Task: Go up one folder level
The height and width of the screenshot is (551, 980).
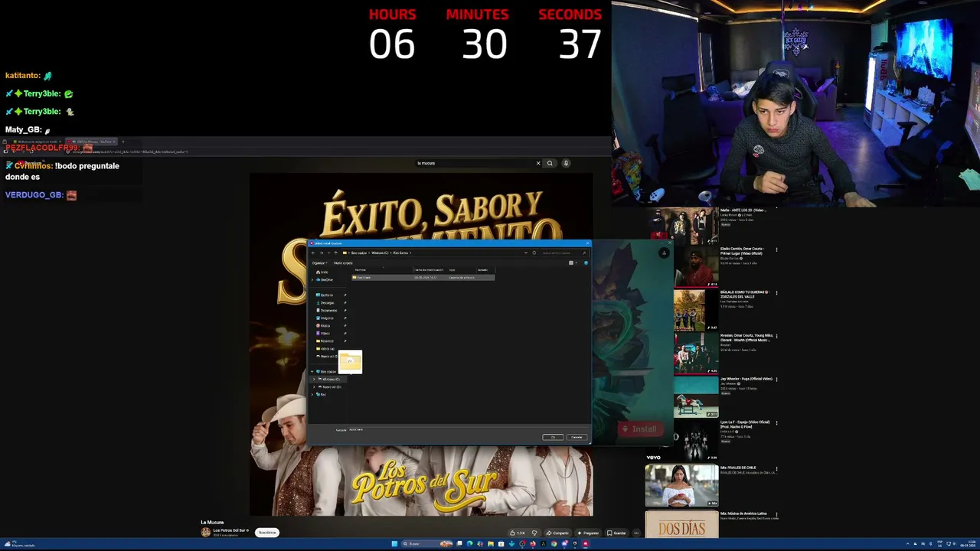Action: pos(335,253)
